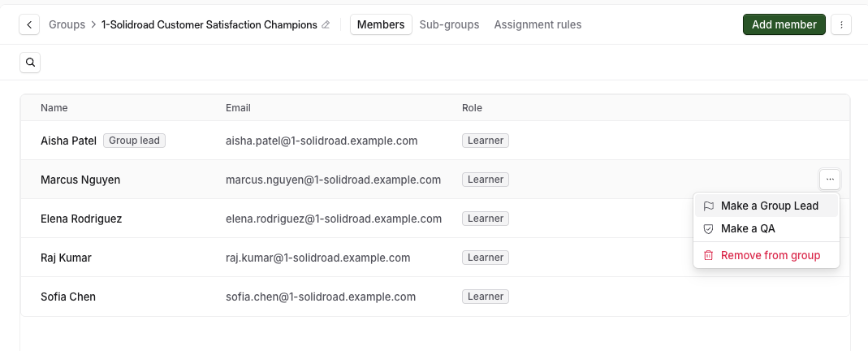Viewport: 868px width, 351px height.
Task: Navigate to Groups breadcrumb link
Action: tap(67, 25)
